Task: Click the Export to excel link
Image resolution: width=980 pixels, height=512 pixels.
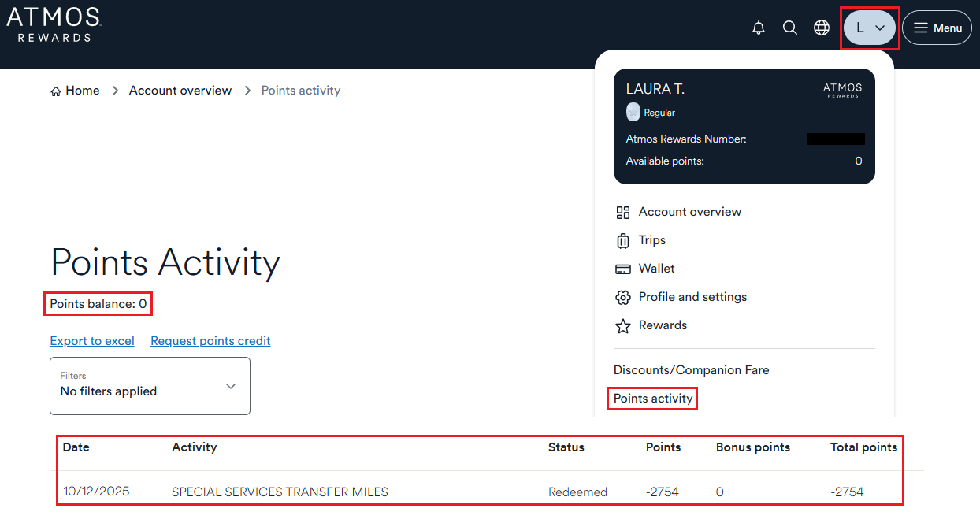Action: [x=92, y=341]
